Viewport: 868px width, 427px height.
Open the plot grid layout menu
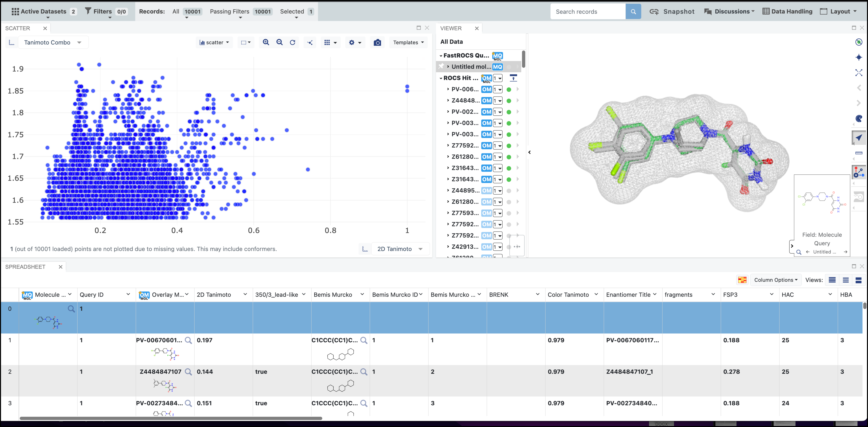[x=330, y=42]
